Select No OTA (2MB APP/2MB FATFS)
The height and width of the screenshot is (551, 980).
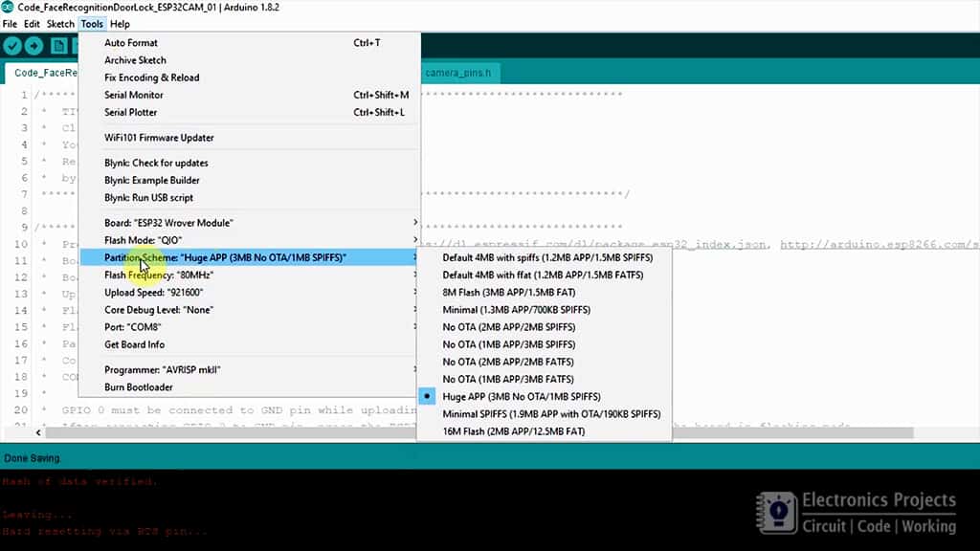pyautogui.click(x=545, y=362)
